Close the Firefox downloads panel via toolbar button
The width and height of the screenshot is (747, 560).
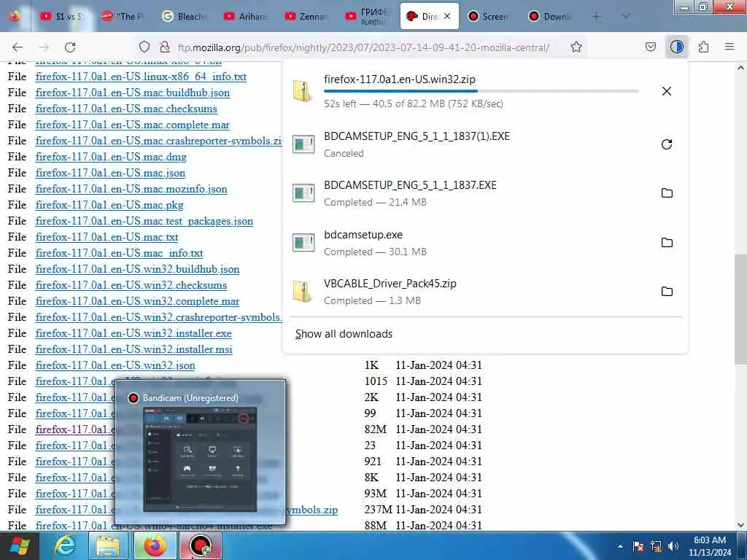677,47
